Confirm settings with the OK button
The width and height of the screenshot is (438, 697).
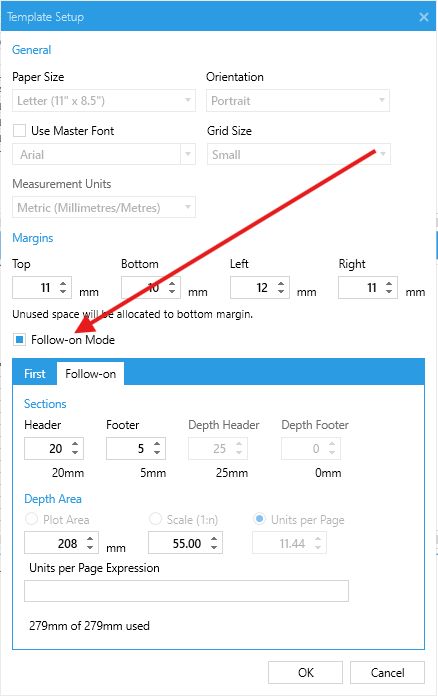point(305,673)
